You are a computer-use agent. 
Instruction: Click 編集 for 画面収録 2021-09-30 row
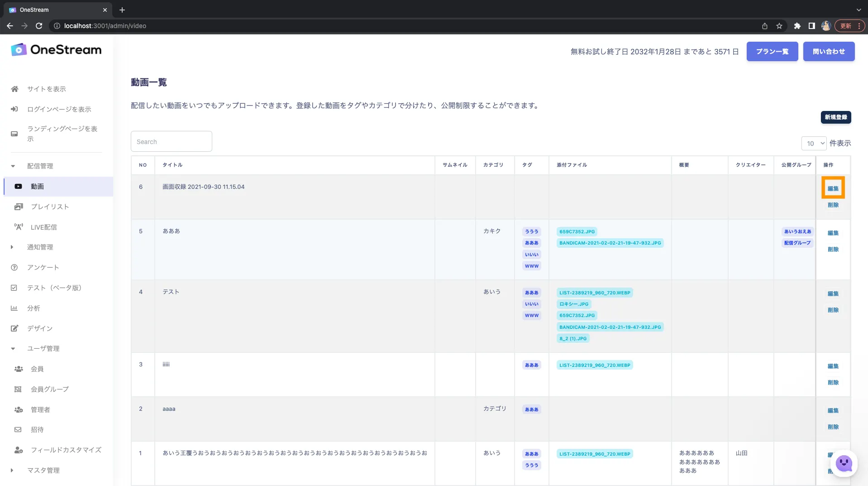833,188
